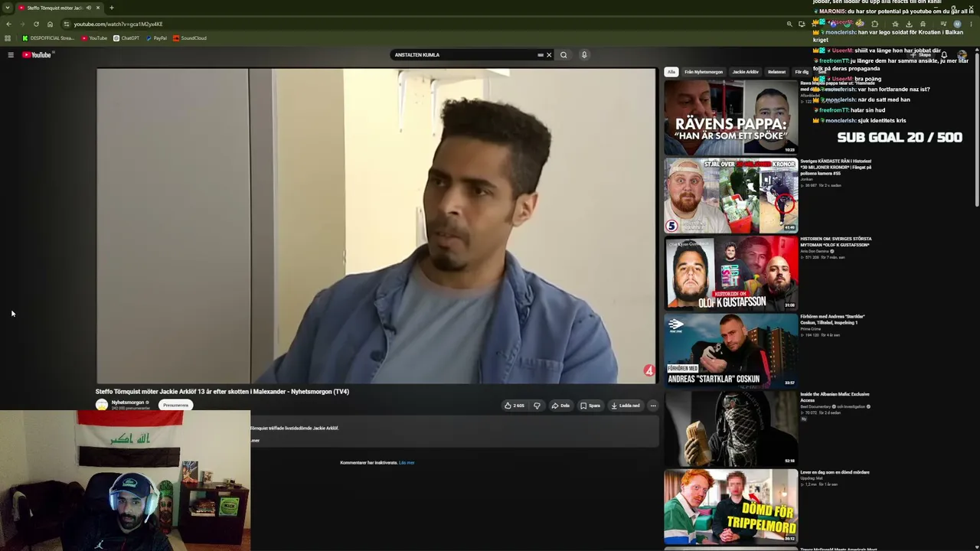Screen dimensions: 980x551
Task: Open the browser extensions puzzle icon
Action: point(875,24)
